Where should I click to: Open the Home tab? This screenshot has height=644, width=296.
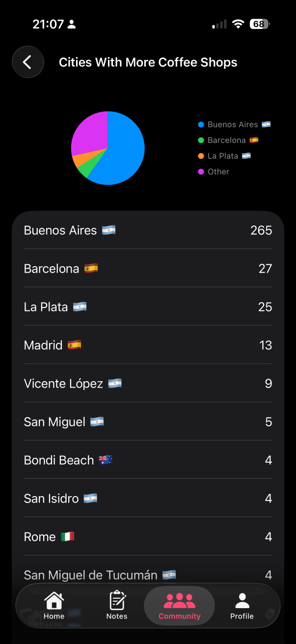point(54,606)
